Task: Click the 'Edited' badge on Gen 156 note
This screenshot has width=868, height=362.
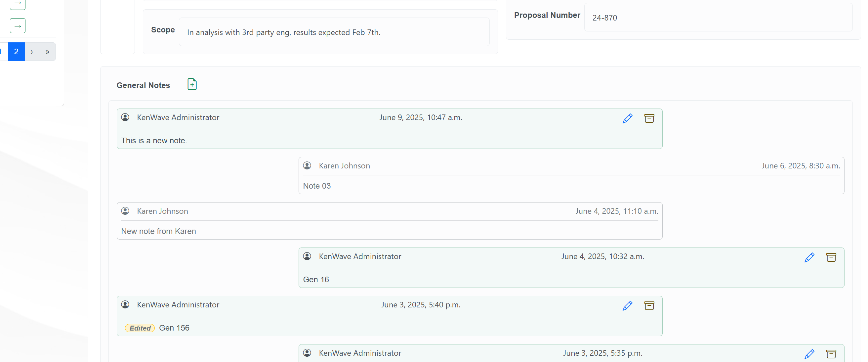Action: [140, 328]
